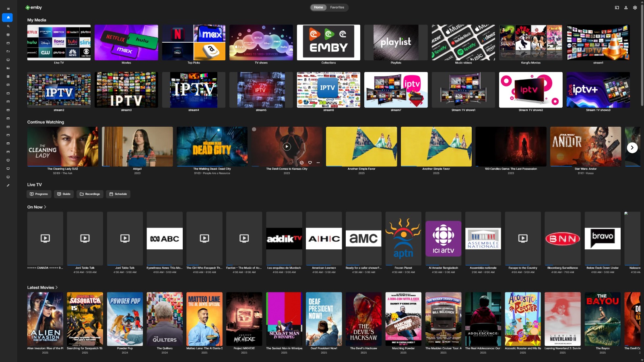This screenshot has height=362, width=644.
Task: Open the Playlists library tile
Action: click(396, 43)
